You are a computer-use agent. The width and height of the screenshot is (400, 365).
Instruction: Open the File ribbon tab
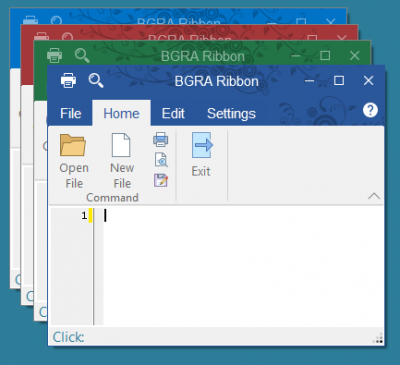click(71, 114)
